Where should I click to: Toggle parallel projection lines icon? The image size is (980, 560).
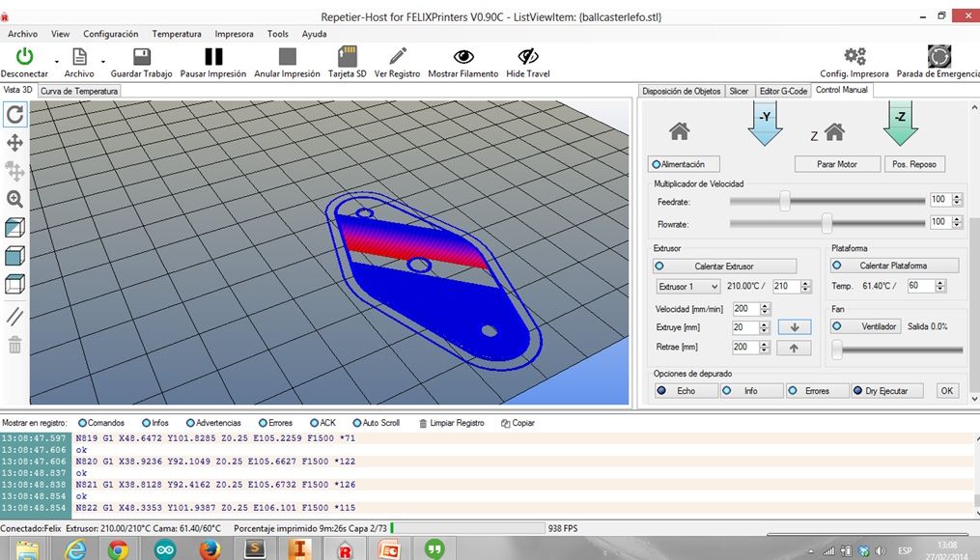15,317
